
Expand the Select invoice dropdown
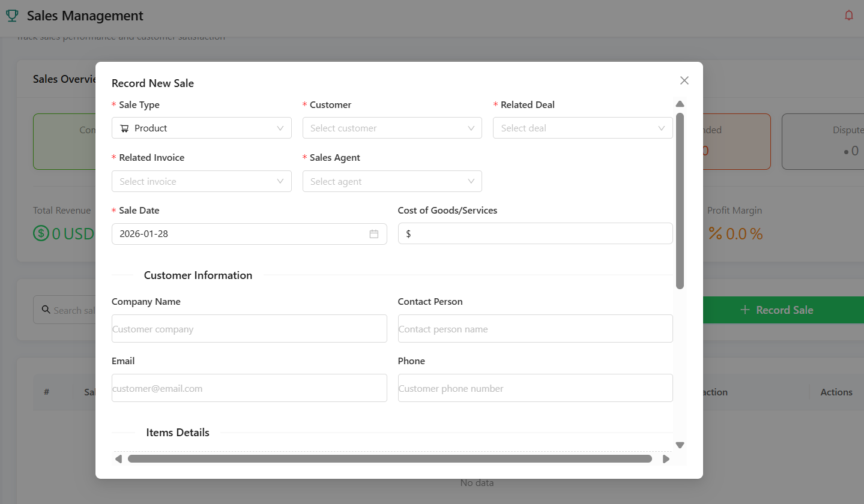pyautogui.click(x=201, y=181)
